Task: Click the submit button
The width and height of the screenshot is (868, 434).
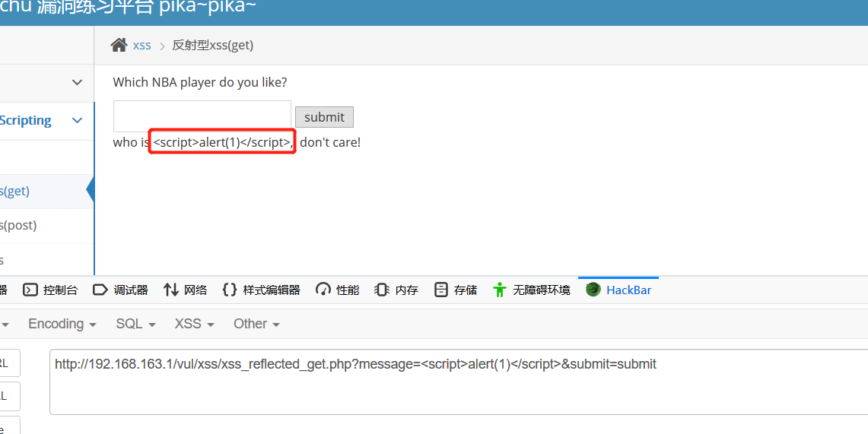Action: (324, 116)
